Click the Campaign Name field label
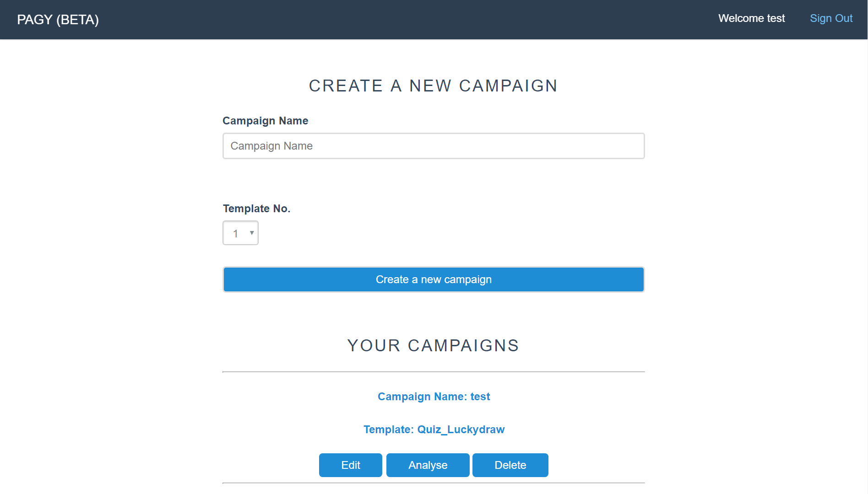 pos(265,121)
